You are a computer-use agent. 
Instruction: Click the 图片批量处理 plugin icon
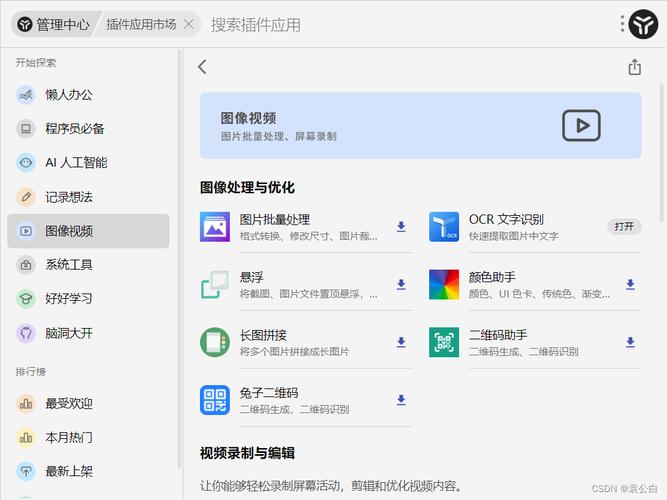[215, 227]
